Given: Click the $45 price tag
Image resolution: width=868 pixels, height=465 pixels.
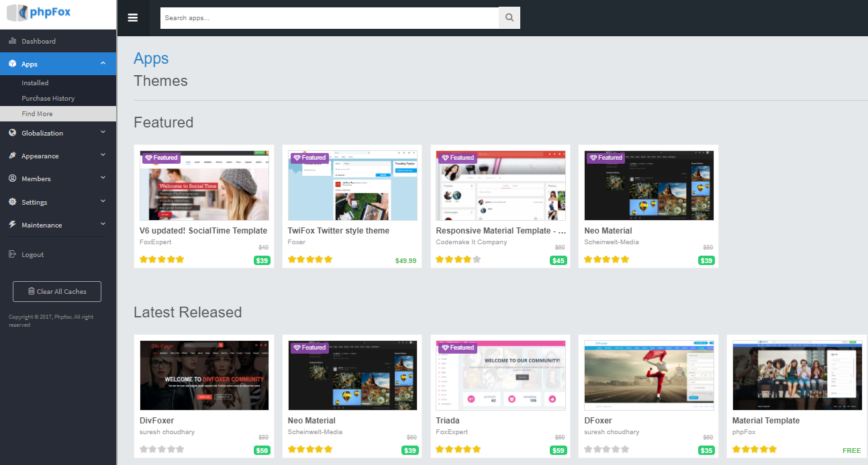Looking at the screenshot, I should click(x=559, y=260).
